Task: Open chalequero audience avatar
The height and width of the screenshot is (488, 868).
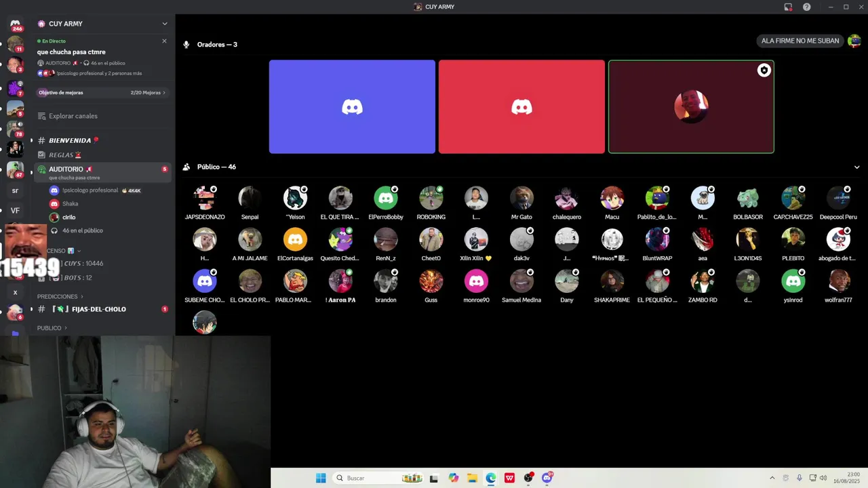Action: [567, 198]
